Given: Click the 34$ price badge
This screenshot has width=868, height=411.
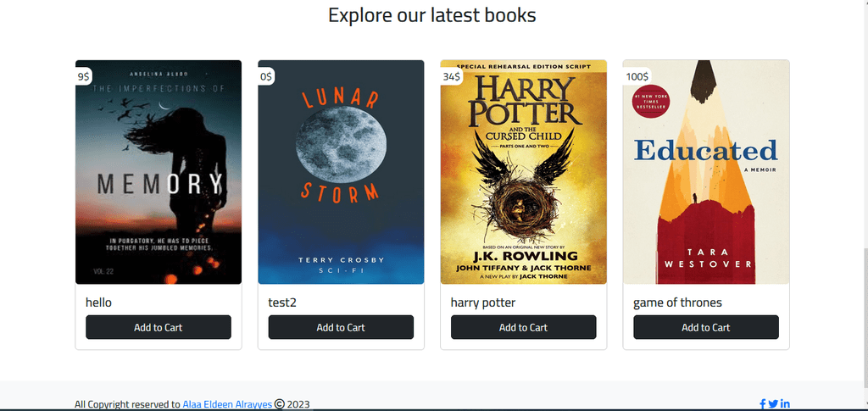Looking at the screenshot, I should click(x=452, y=77).
